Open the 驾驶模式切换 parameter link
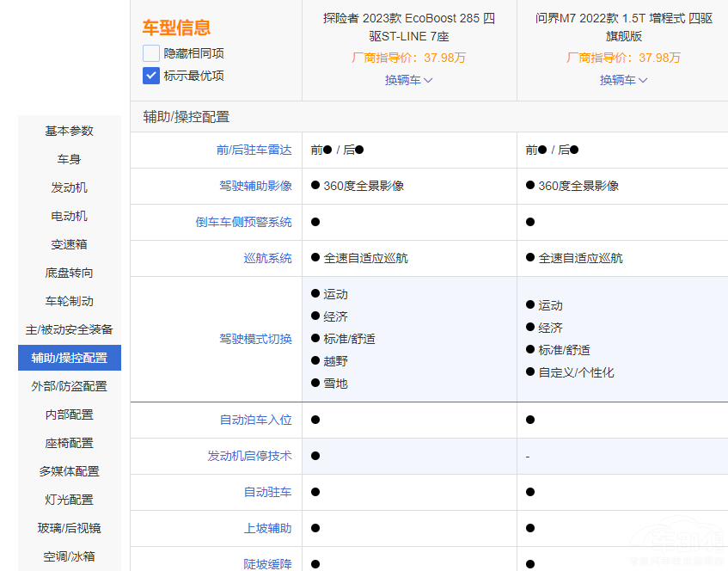The height and width of the screenshot is (571, 728). point(255,339)
